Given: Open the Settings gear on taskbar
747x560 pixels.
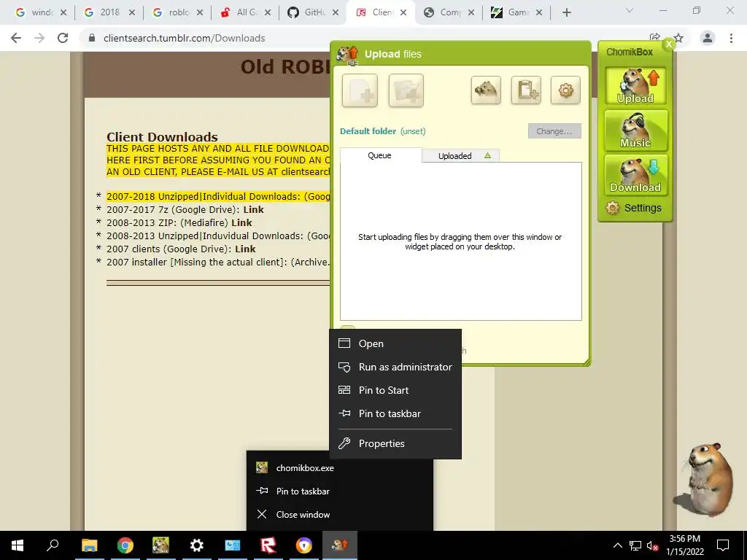Looking at the screenshot, I should (196, 545).
